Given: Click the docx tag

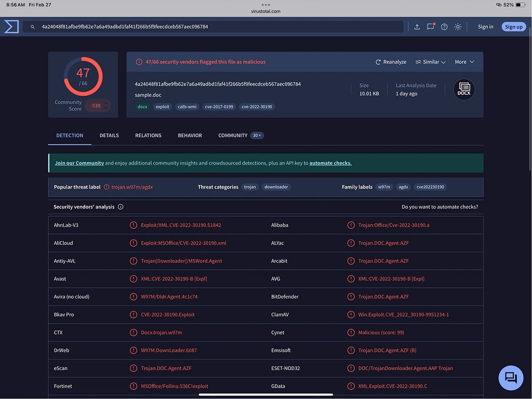Looking at the screenshot, I should [x=142, y=107].
